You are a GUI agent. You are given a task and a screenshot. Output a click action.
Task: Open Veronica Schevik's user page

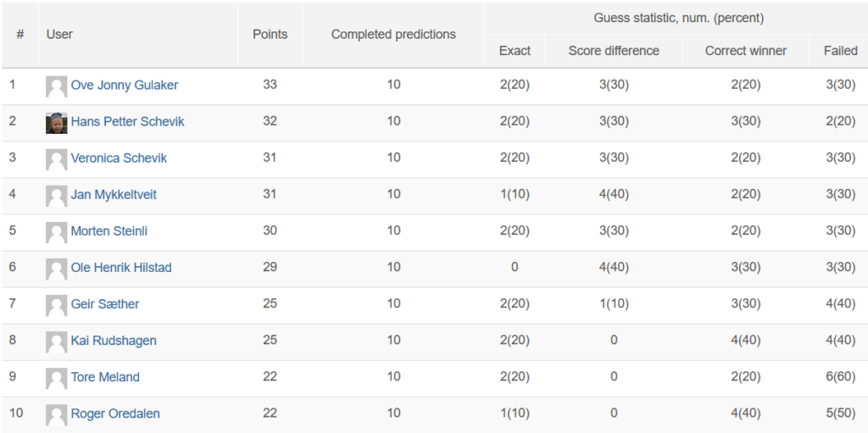tap(119, 158)
